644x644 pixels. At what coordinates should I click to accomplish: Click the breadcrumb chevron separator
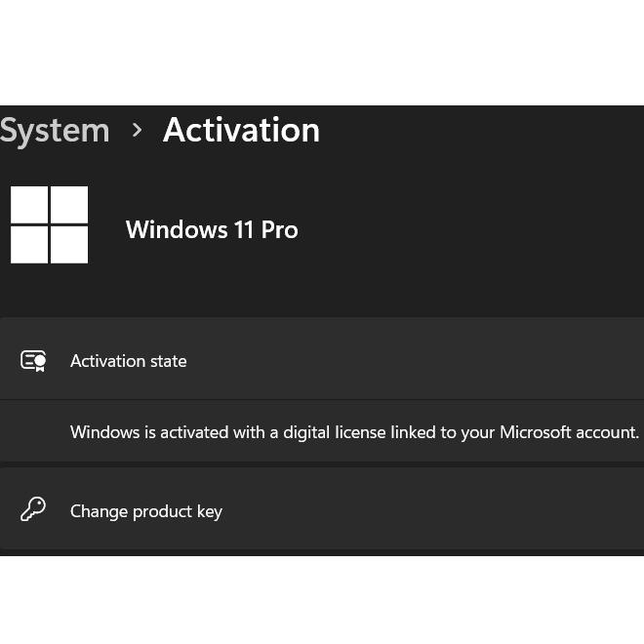(137, 130)
